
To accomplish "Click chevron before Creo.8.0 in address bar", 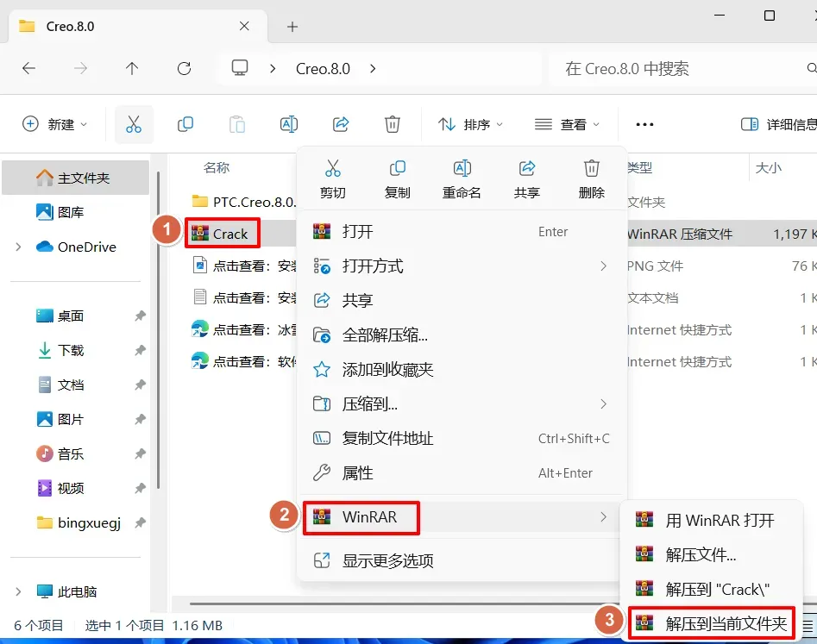I will [273, 68].
